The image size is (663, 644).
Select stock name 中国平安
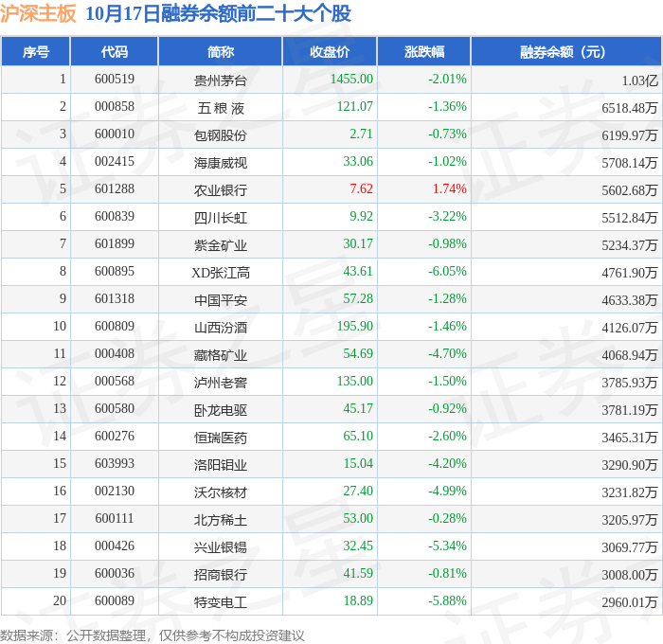[x=221, y=300]
